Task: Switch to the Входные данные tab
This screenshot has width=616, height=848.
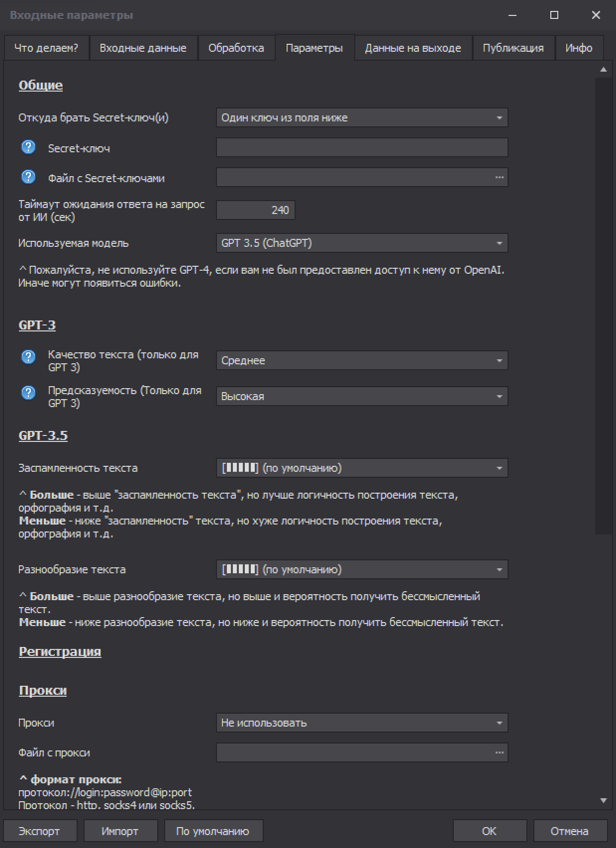Action: 143,48
